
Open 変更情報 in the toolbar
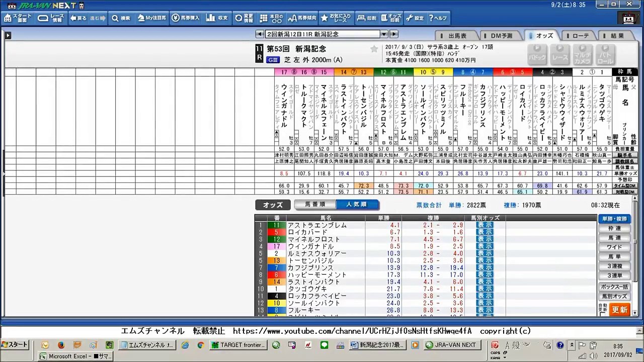pyautogui.click(x=244, y=18)
